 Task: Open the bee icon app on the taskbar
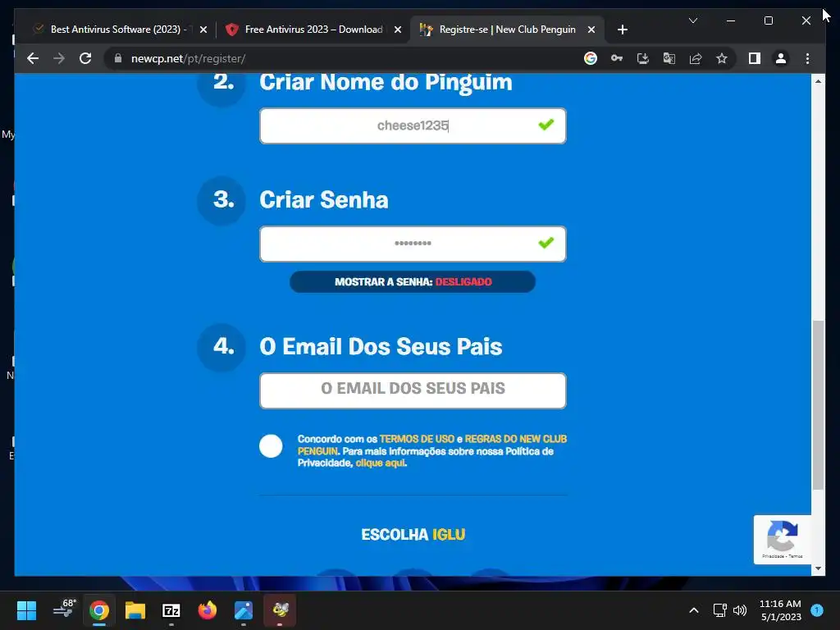[280, 610]
